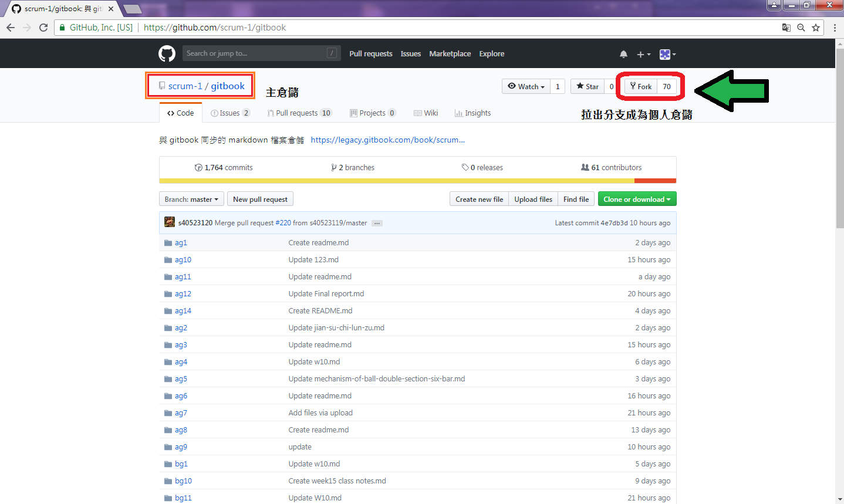Image resolution: width=844 pixels, height=504 pixels.
Task: Click yellow language bar segment
Action: (x=397, y=181)
